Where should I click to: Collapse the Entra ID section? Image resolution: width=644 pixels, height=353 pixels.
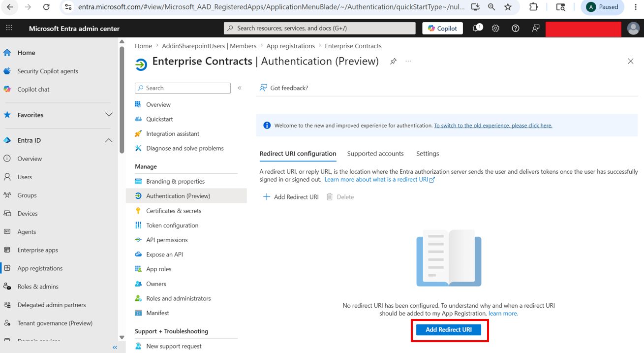109,140
